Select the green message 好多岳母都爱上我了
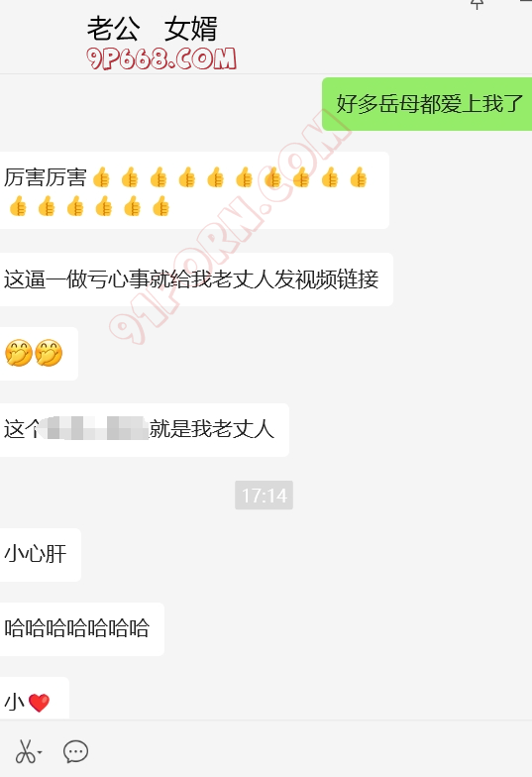This screenshot has height=777, width=532. coord(427,104)
